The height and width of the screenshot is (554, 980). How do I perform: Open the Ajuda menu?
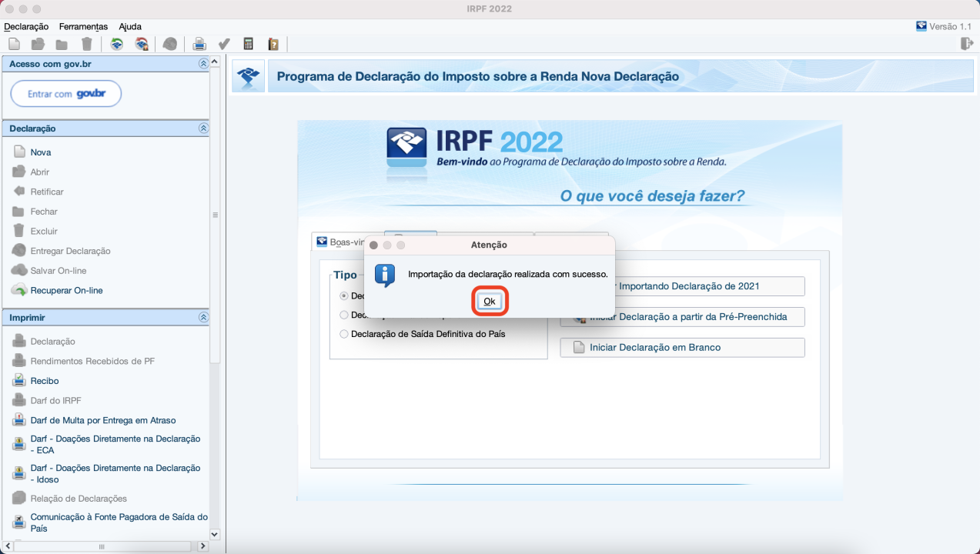coord(130,27)
